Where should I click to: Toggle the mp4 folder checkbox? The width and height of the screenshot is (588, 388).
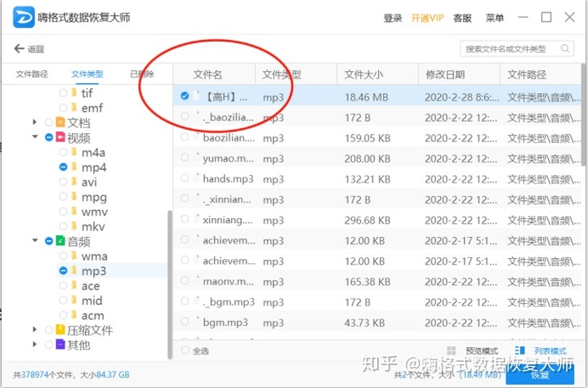pyautogui.click(x=64, y=167)
